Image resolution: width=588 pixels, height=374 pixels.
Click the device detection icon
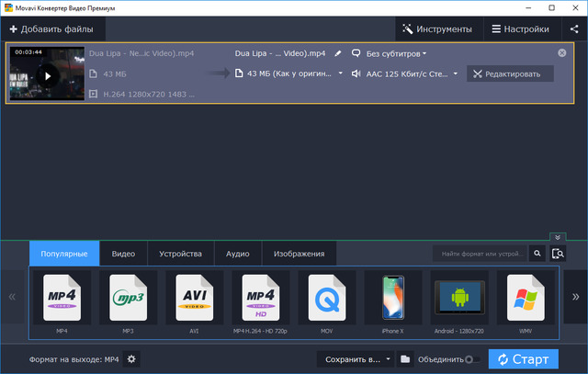[557, 253]
